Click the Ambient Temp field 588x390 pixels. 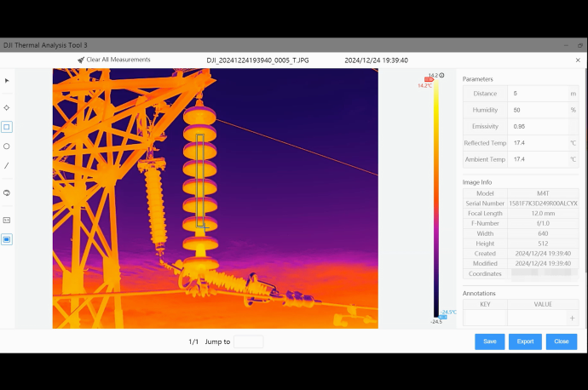pos(537,159)
